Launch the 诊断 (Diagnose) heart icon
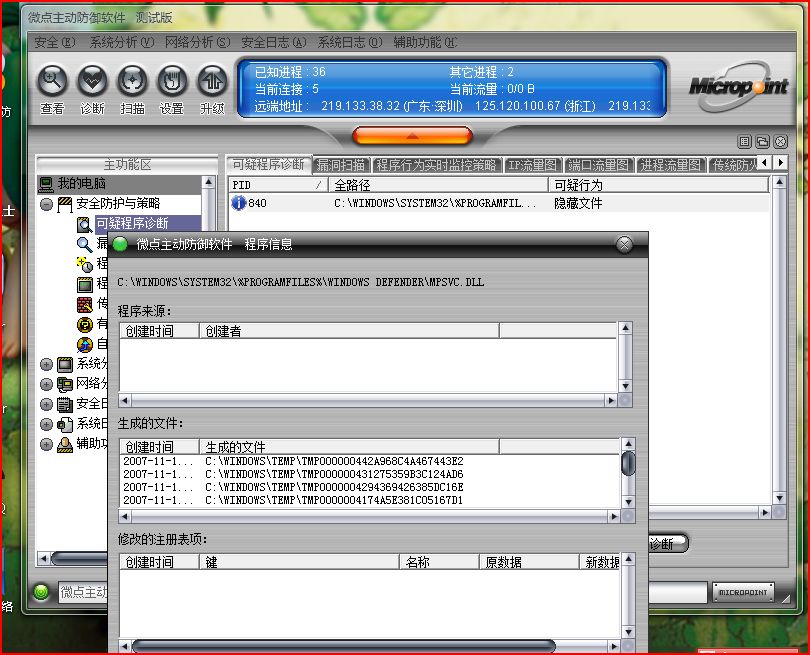Image resolution: width=810 pixels, height=655 pixels. (92, 81)
